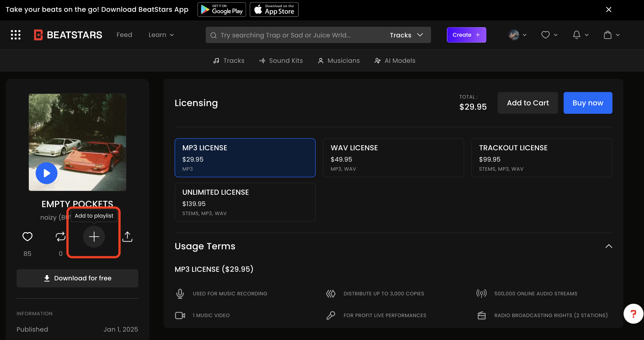Choose the Unlimited License option
Image resolution: width=644 pixels, height=340 pixels.
(x=245, y=202)
